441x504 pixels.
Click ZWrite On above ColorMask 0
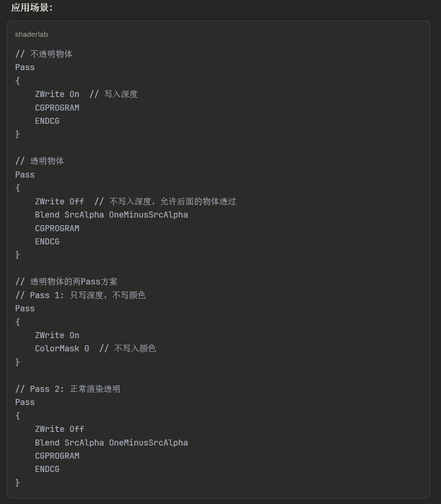[x=57, y=335]
